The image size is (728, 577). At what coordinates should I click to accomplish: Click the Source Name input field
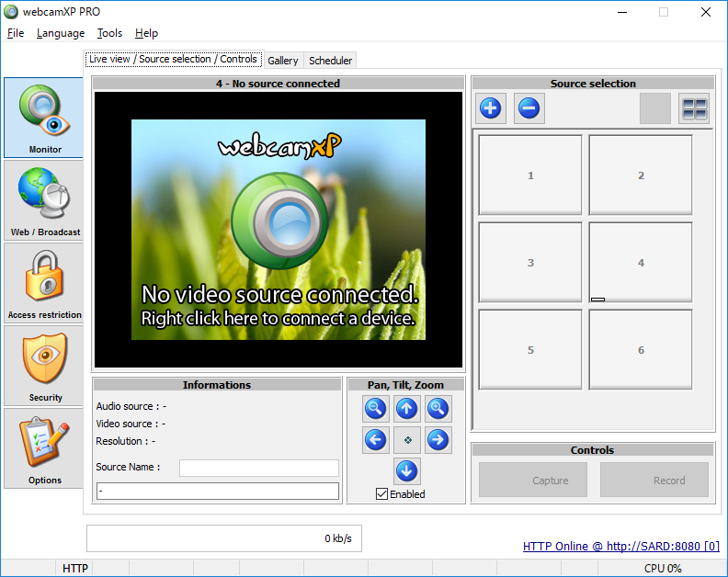(259, 468)
